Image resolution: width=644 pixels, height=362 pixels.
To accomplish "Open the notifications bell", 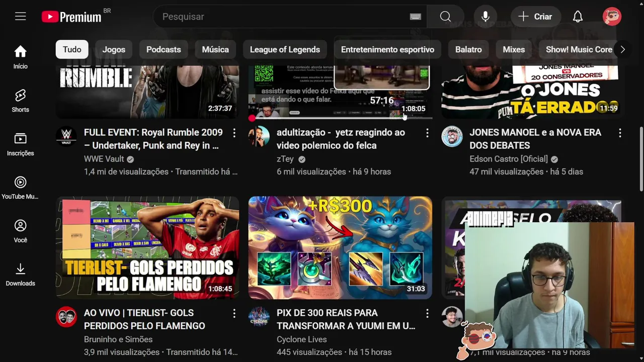I will [x=578, y=17].
